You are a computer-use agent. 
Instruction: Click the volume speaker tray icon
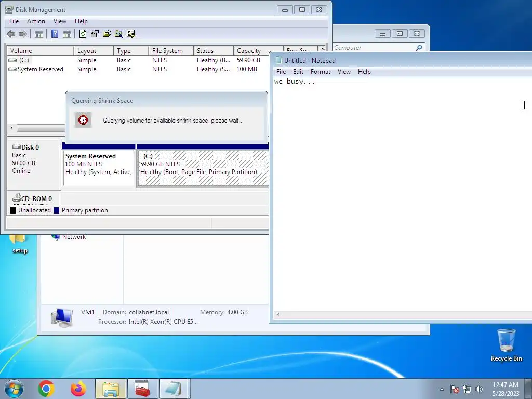click(479, 389)
